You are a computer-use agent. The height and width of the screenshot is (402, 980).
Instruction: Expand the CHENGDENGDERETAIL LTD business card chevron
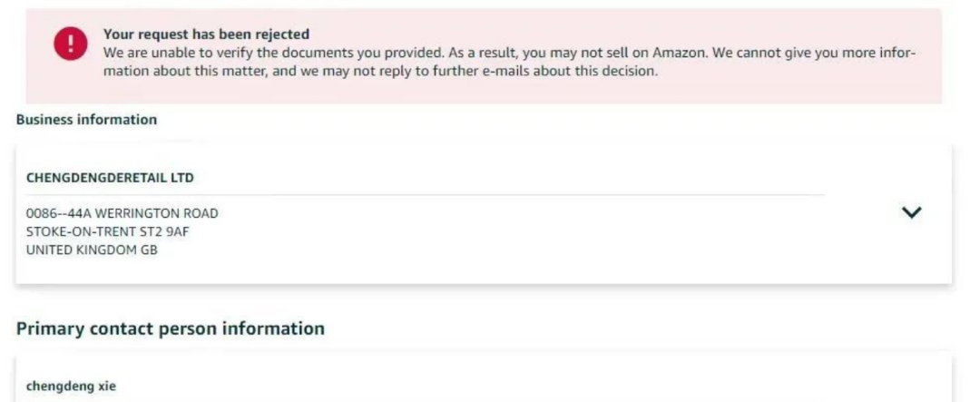pyautogui.click(x=911, y=212)
